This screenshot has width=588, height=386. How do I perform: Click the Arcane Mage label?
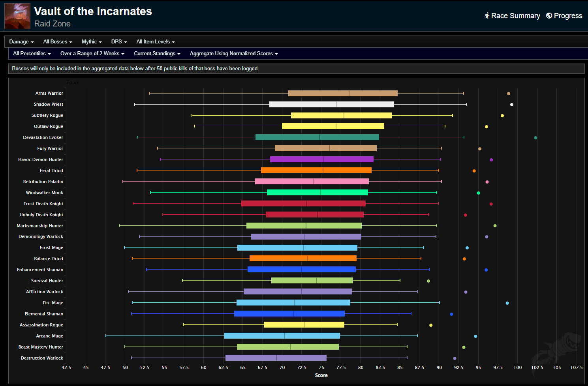tap(50, 336)
